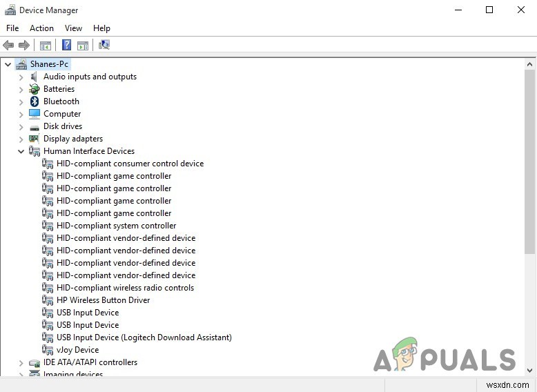Select HP Wireless Button Driver entry

[103, 300]
